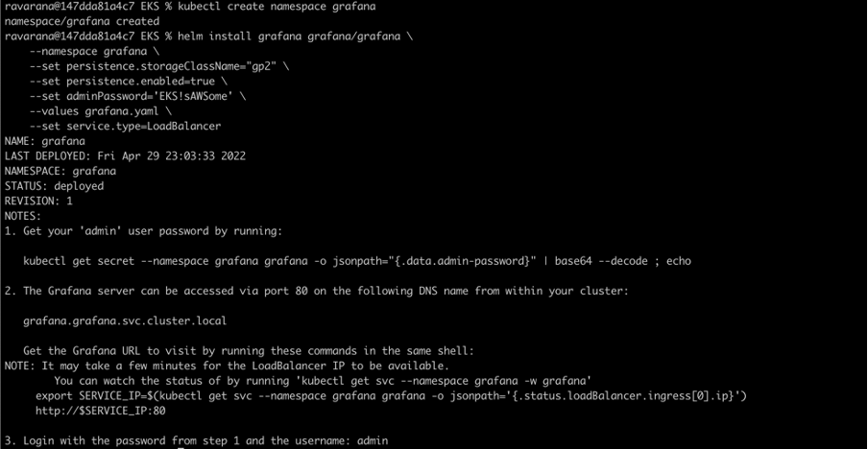Click the persistence.enabled=true line
Image resolution: width=868 pixels, height=449 pixels.
129,82
